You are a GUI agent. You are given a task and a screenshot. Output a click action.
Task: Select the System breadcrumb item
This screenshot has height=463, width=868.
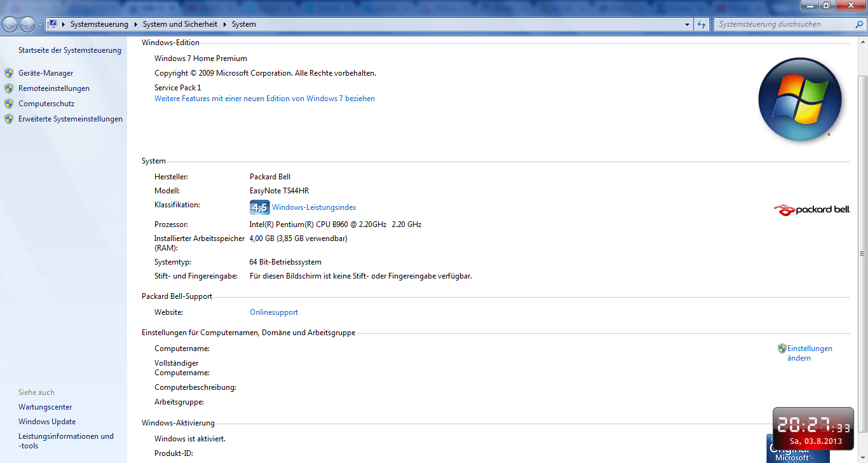click(244, 24)
